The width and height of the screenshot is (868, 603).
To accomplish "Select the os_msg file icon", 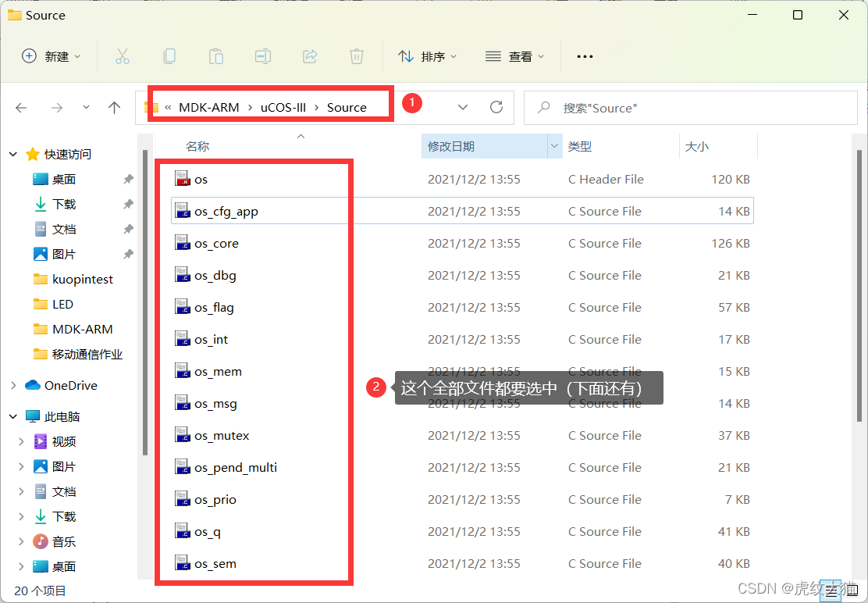I will (x=183, y=403).
